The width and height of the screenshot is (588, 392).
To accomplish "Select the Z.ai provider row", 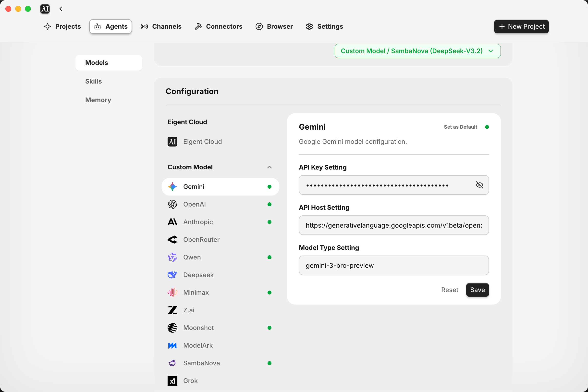I will coord(220,310).
